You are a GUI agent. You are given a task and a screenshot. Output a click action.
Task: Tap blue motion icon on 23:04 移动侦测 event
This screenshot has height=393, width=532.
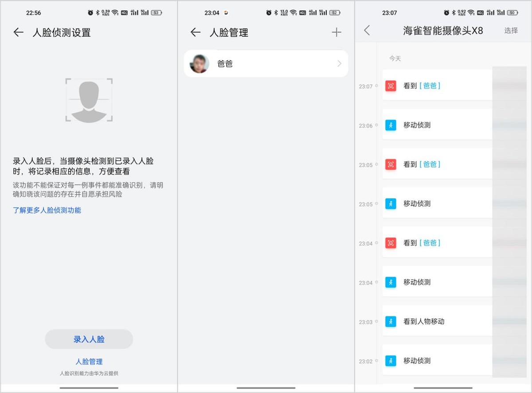391,282
